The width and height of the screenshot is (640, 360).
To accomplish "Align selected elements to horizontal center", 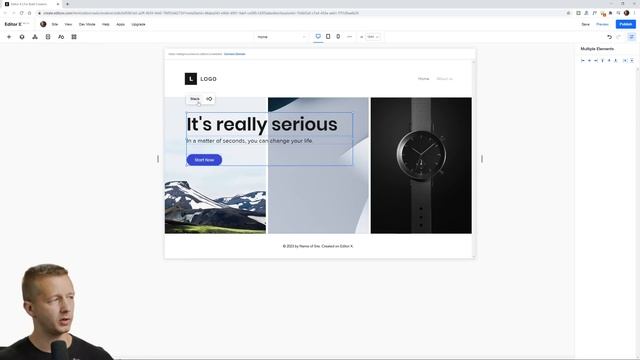I will pyautogui.click(x=589, y=60).
